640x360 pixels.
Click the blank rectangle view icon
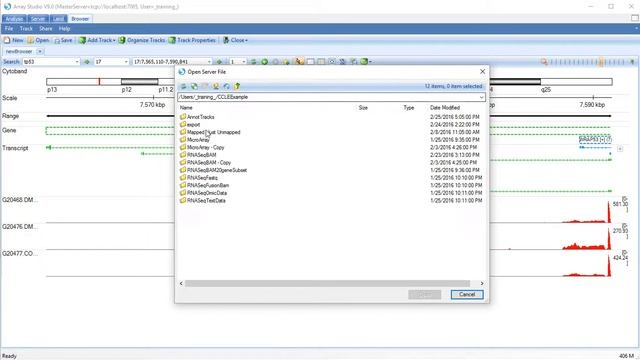[x=311, y=62]
